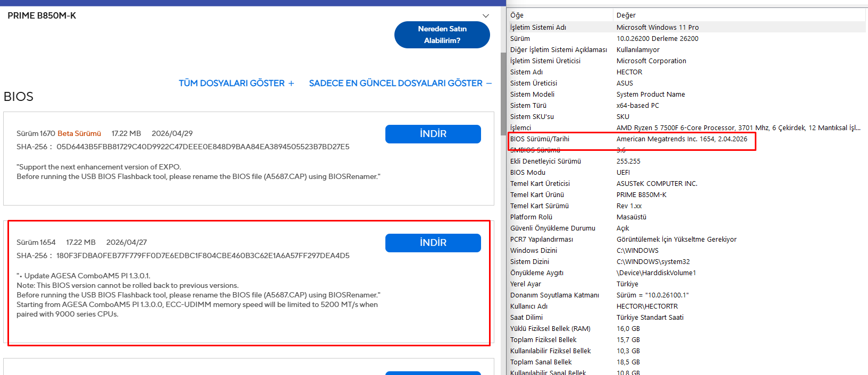Select the İşletim Sistemi Üreticisi row

tap(687, 61)
